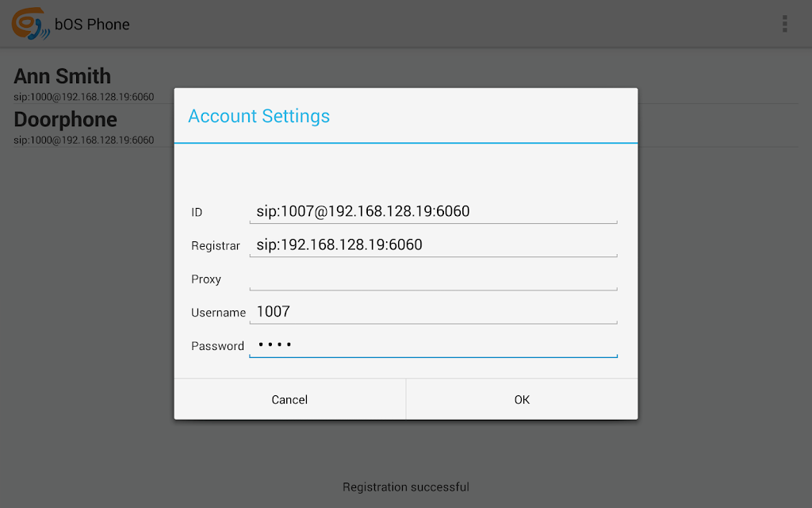The height and width of the screenshot is (508, 812).
Task: Click the SIP address under Ann Smith
Action: (x=84, y=97)
